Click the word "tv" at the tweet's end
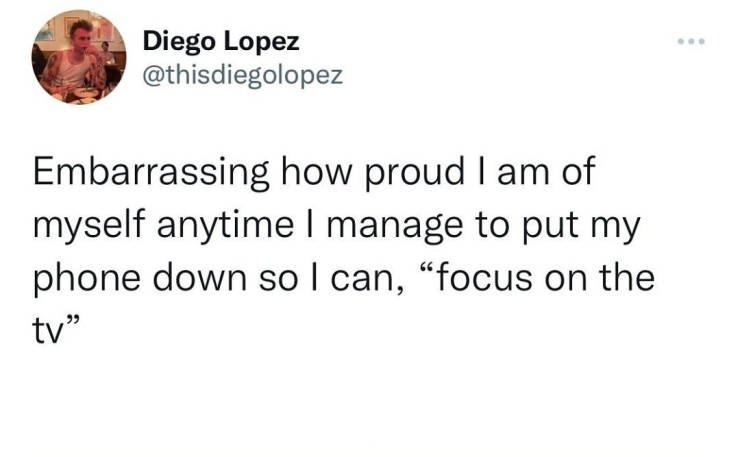740x457 pixels. click(x=48, y=328)
